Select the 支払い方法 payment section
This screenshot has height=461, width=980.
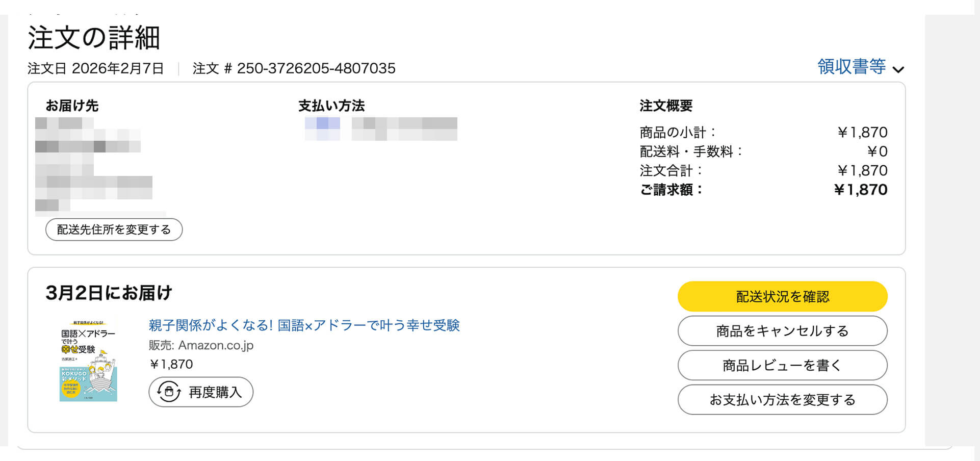point(331,105)
